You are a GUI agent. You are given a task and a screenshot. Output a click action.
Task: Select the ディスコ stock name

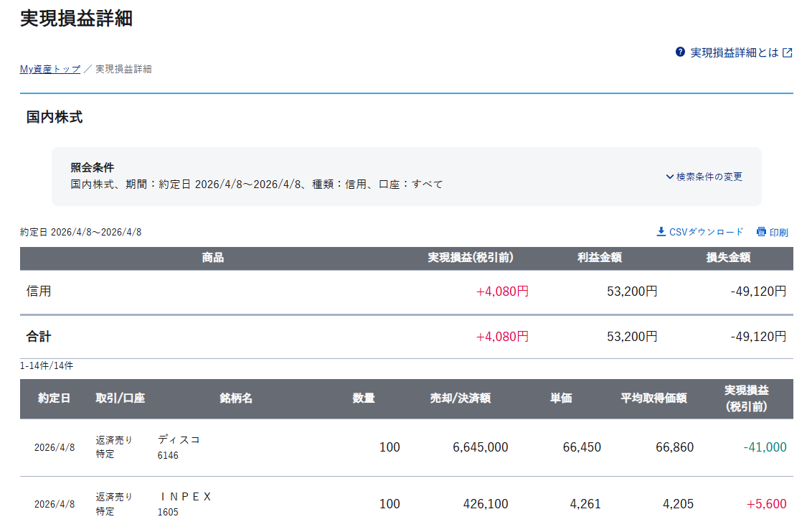[x=179, y=439]
